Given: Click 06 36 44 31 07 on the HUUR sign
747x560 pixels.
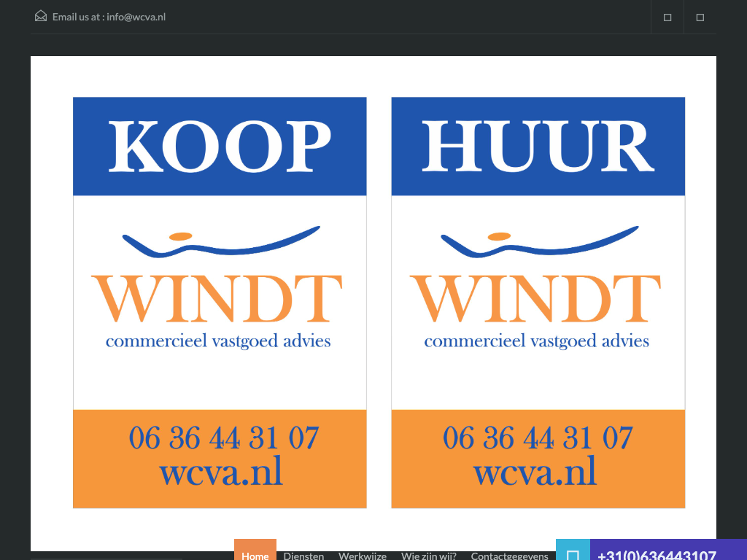Looking at the screenshot, I should pyautogui.click(x=537, y=438).
